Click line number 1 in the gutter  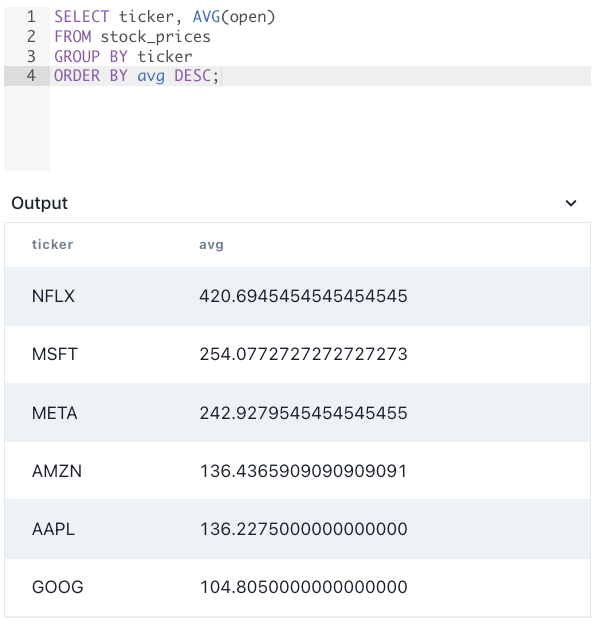click(31, 17)
